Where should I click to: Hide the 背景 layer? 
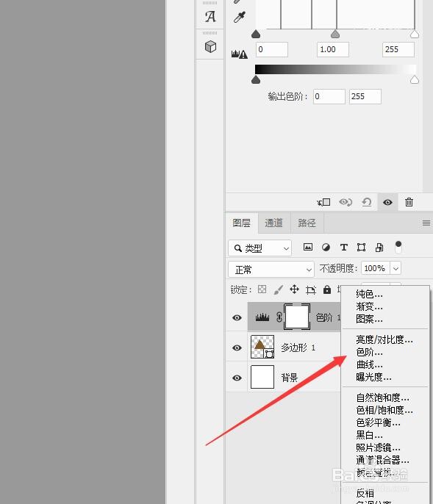click(x=237, y=378)
